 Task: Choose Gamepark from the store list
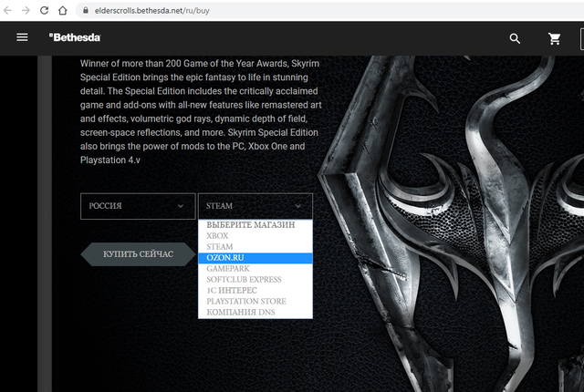[x=255, y=269]
